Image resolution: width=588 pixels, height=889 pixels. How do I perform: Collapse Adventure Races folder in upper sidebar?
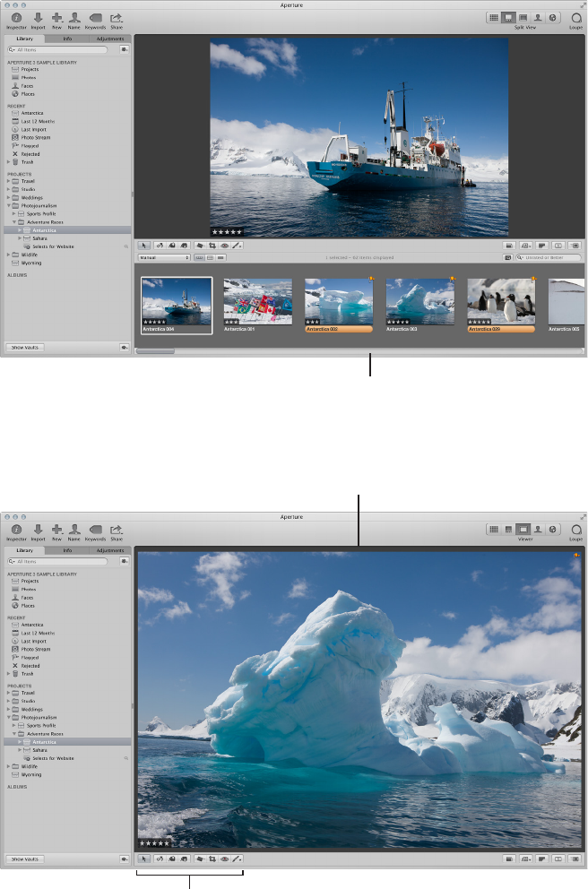(14, 222)
